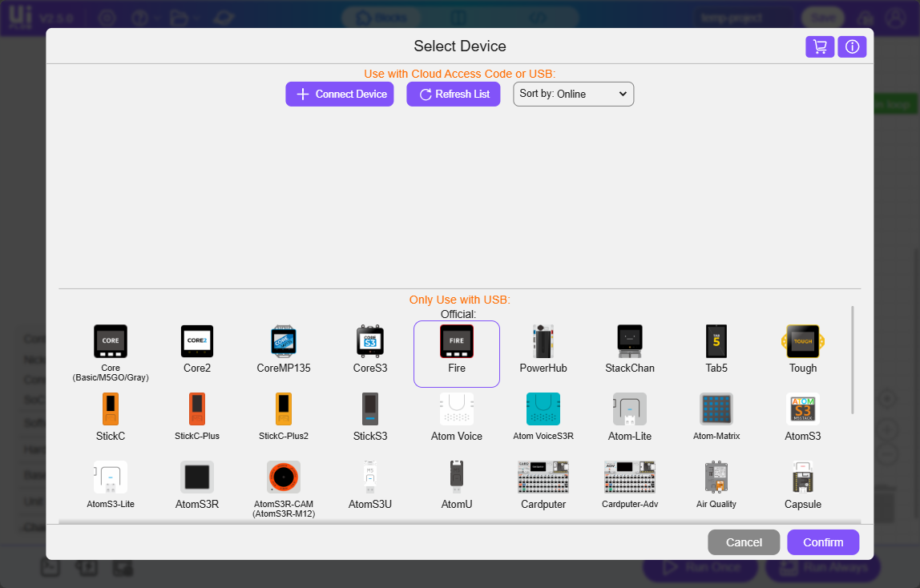The height and width of the screenshot is (588, 920).
Task: Pick the StickC-Plus device icon
Action: tap(197, 409)
